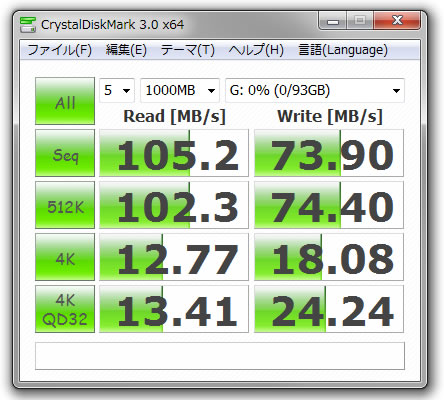
Task: Open the 編集(E) menu
Action: (126, 50)
